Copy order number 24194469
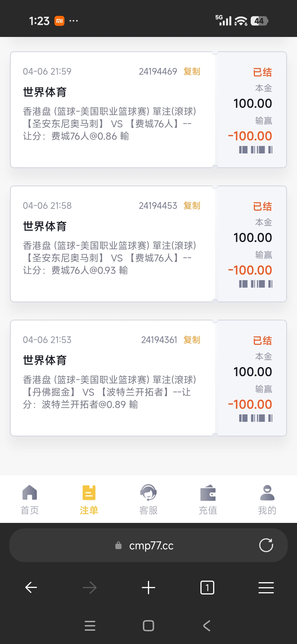Image resolution: width=297 pixels, height=644 pixels. 192,72
